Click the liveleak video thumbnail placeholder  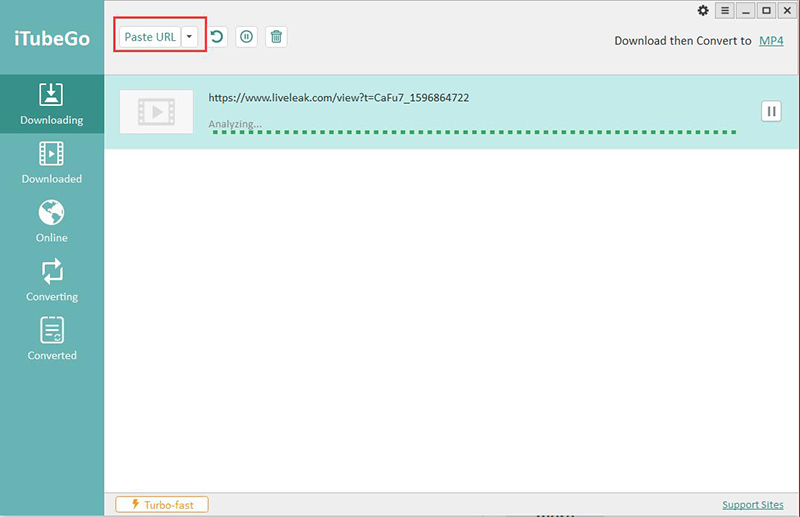pos(157,112)
